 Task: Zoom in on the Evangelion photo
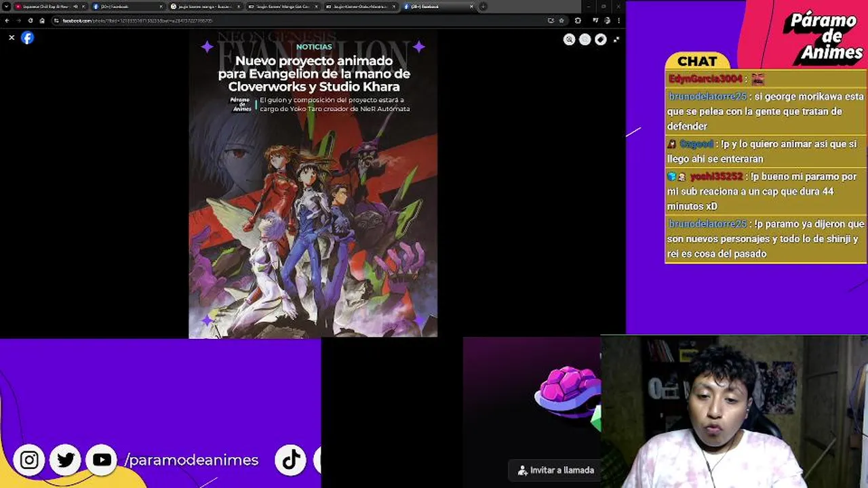[x=569, y=39]
